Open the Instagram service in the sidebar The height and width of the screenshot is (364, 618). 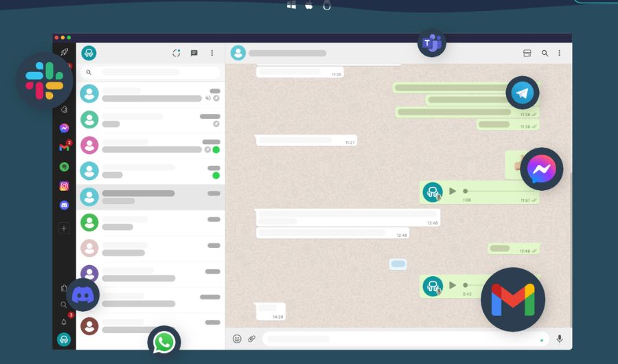(64, 185)
